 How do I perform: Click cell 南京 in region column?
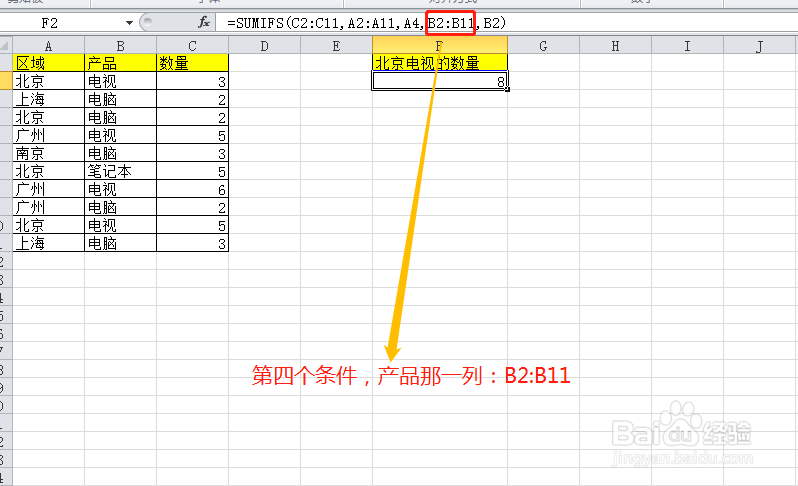click(x=48, y=153)
